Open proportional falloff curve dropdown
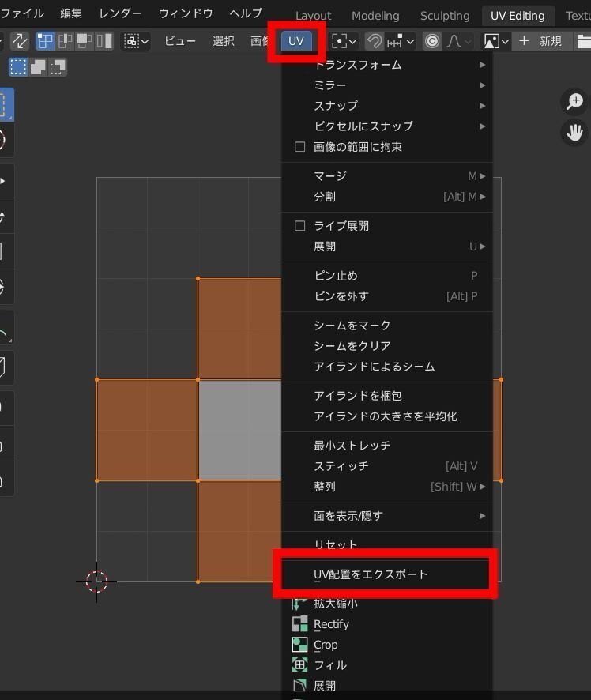Screen dimensions: 591x700 [457, 42]
